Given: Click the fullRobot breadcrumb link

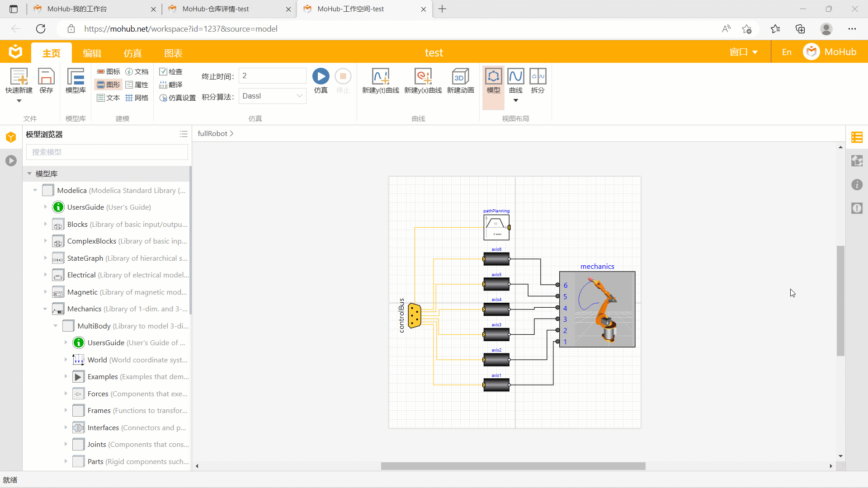Looking at the screenshot, I should coord(212,134).
